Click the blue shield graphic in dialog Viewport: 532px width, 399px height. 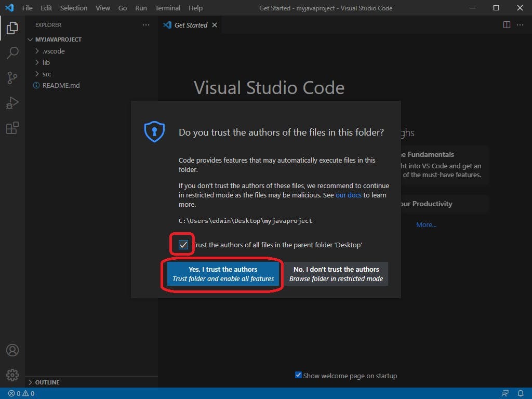[x=154, y=131]
